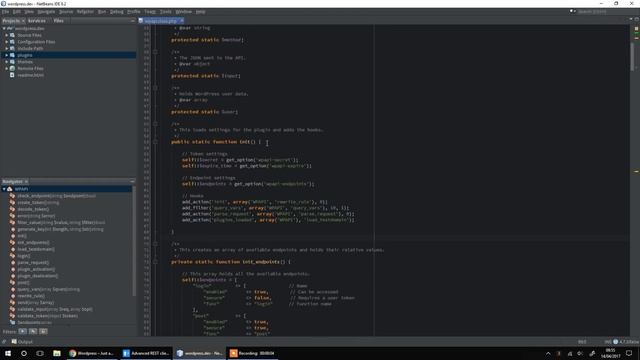
Task: Open the Tools menu
Action: pyautogui.click(x=165, y=12)
